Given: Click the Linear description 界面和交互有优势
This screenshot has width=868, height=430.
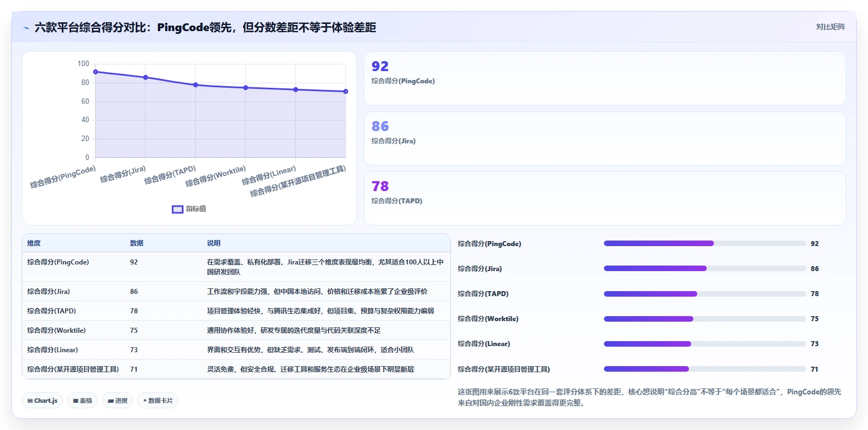Looking at the screenshot, I should point(310,349).
